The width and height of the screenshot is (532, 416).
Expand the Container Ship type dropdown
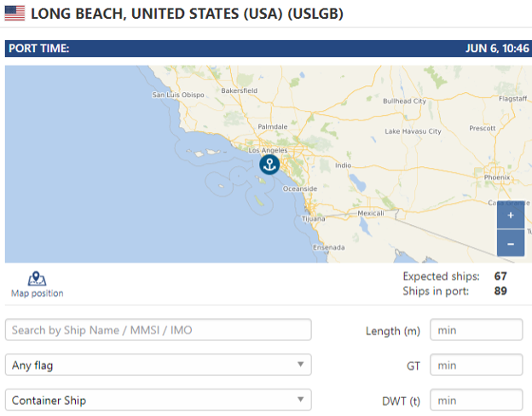point(158,400)
